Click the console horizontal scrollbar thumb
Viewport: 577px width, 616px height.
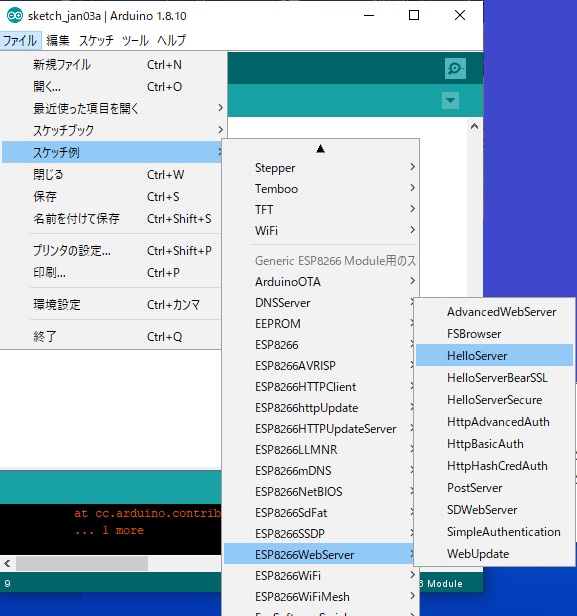point(82,564)
